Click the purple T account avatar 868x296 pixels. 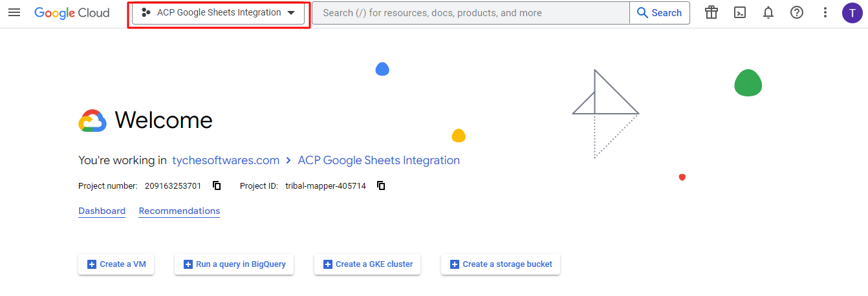[852, 13]
